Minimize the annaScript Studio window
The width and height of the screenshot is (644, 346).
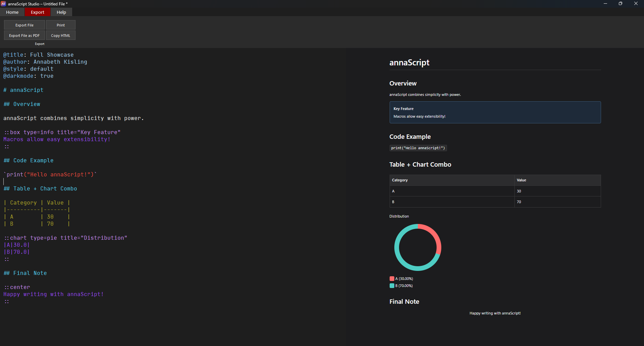[605, 4]
